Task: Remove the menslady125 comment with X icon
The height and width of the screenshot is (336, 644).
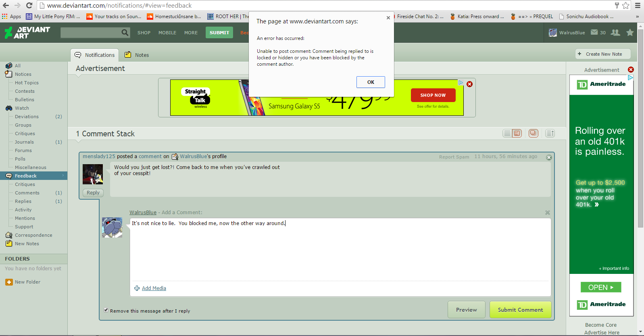Action: click(x=549, y=157)
